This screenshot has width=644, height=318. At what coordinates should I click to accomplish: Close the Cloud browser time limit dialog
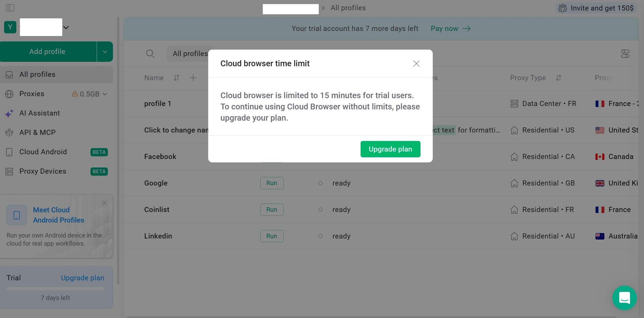click(x=416, y=64)
